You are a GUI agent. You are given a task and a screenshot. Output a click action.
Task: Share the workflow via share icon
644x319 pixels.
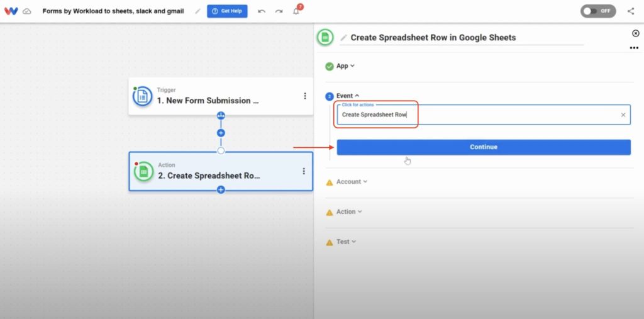pos(631,11)
